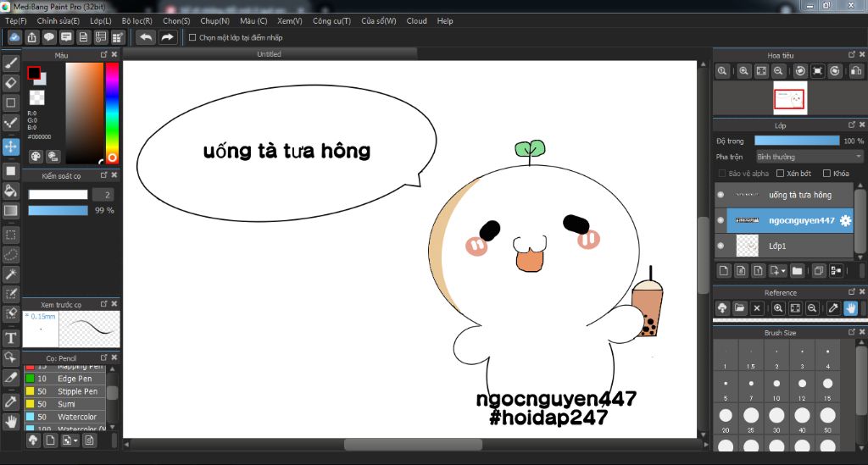Click the Undo arrow

pyautogui.click(x=146, y=37)
